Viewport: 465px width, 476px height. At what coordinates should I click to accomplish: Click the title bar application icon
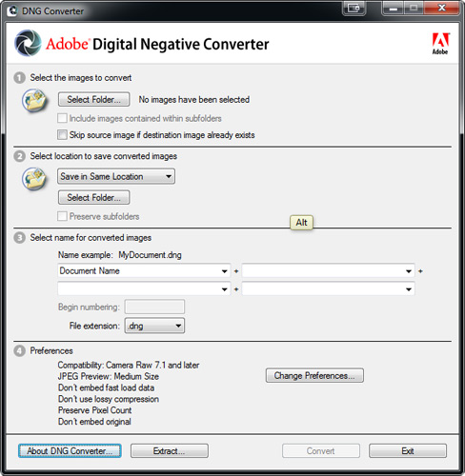(12, 10)
